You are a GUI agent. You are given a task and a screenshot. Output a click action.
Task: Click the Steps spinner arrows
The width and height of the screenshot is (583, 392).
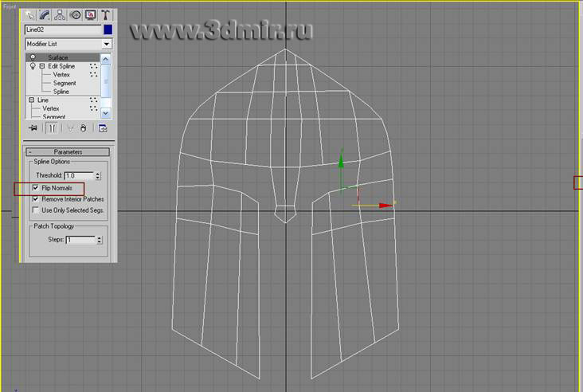click(100, 240)
